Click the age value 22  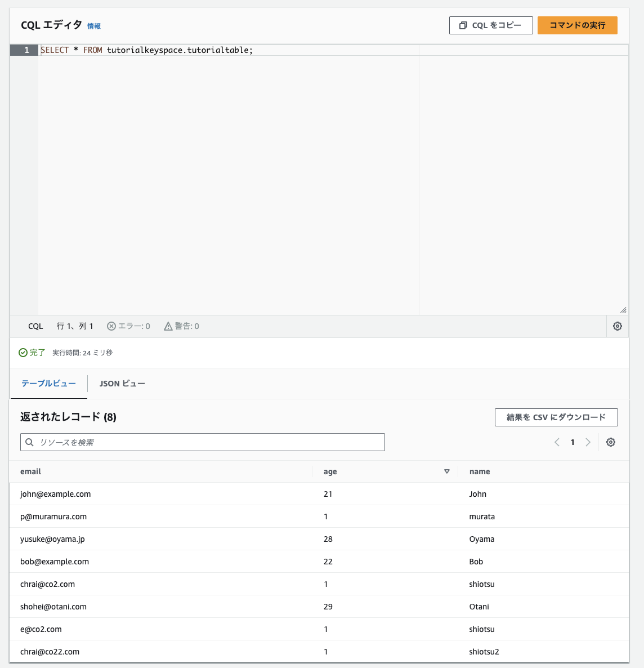328,562
